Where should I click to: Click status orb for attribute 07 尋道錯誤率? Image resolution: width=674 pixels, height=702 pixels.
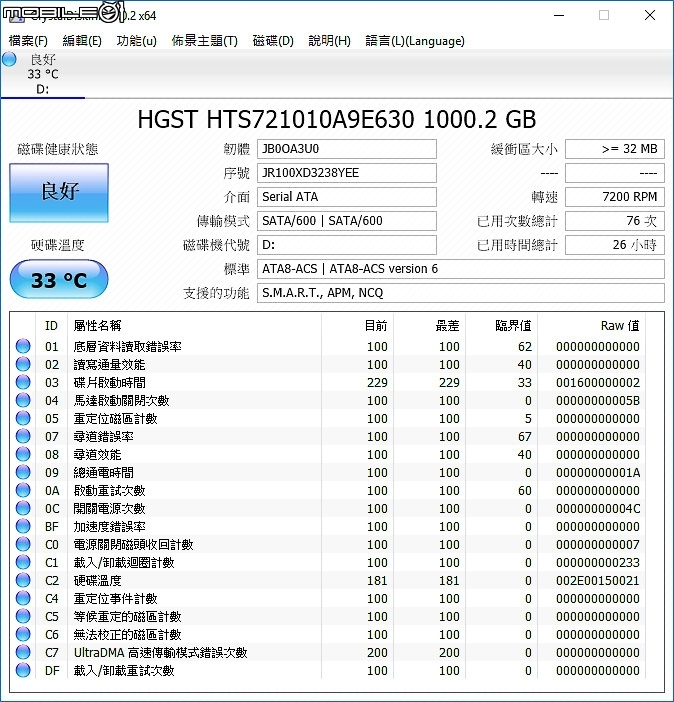23,436
